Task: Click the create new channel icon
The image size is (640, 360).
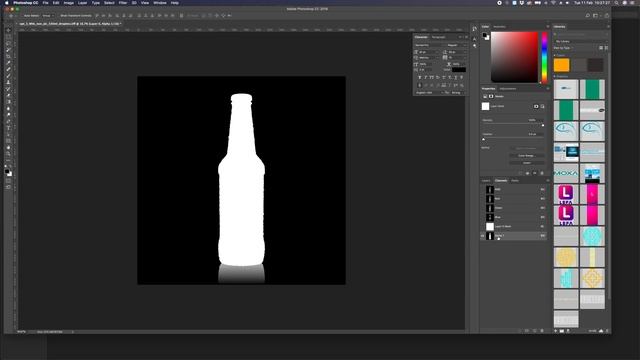Action: coord(535,331)
